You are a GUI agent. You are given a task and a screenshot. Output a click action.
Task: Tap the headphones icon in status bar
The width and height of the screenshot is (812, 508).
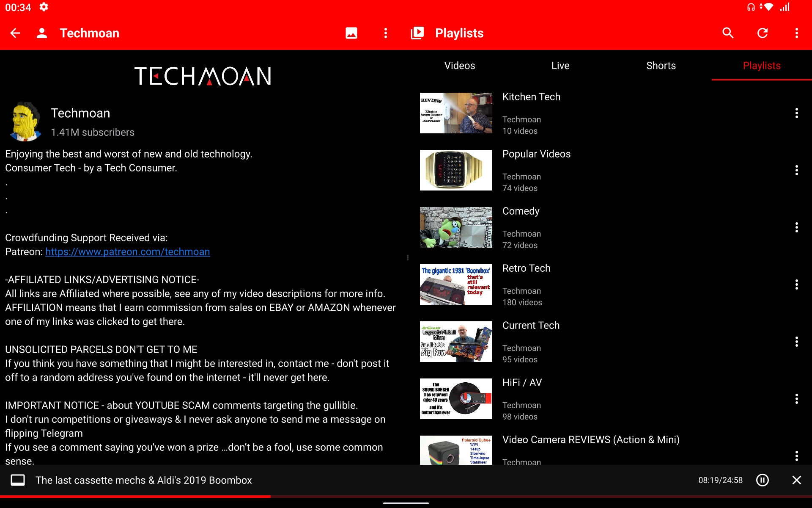751,7
